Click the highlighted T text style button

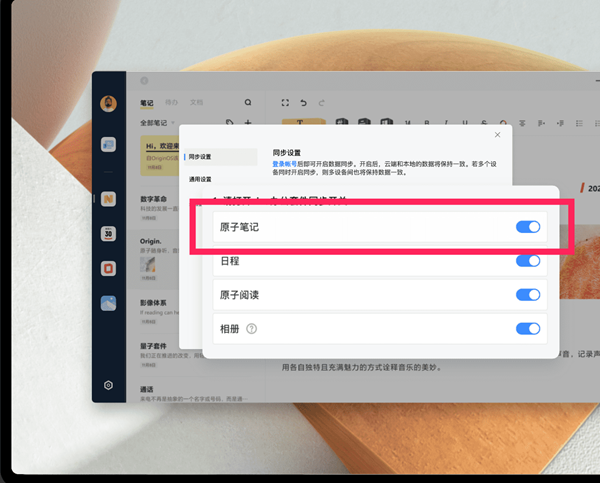coord(304,122)
